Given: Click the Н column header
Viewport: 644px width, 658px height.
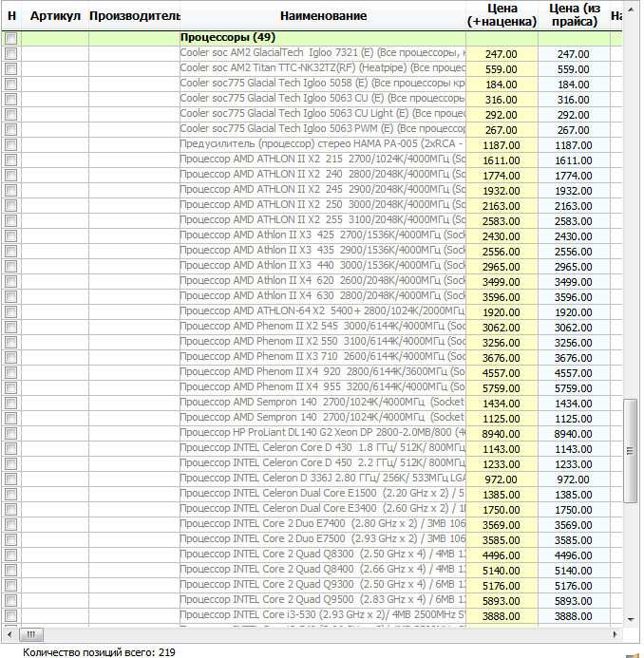Looking at the screenshot, I should 11,16.
